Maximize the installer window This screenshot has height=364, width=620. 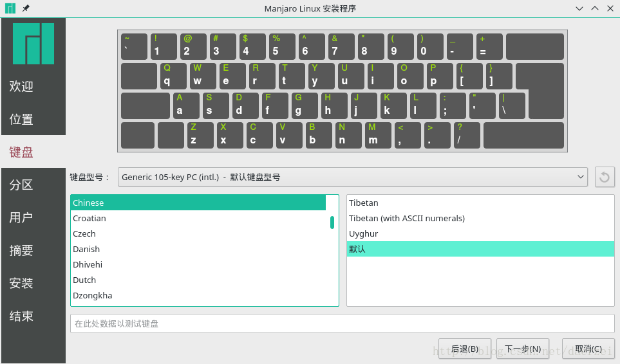[595, 8]
